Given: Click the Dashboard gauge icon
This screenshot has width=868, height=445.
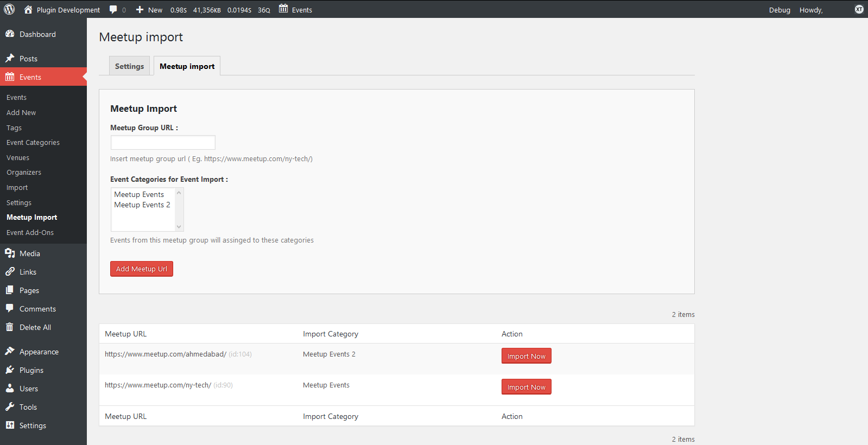Looking at the screenshot, I should pyautogui.click(x=10, y=34).
